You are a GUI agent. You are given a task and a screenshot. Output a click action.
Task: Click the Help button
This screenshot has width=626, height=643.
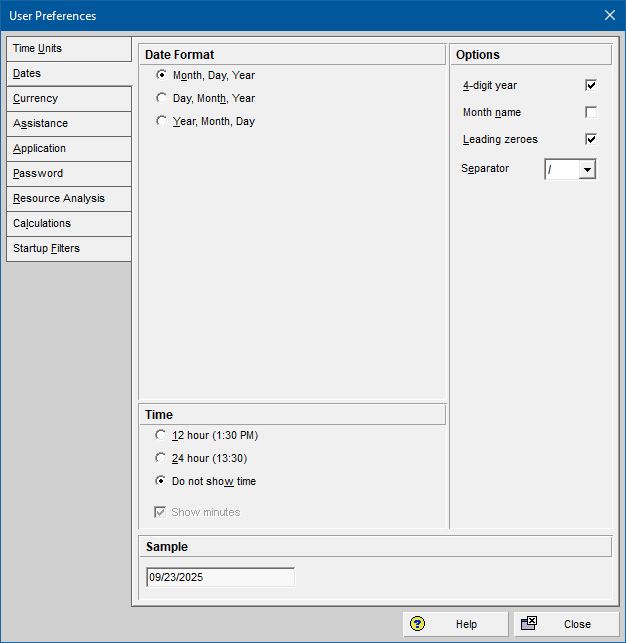(x=455, y=624)
